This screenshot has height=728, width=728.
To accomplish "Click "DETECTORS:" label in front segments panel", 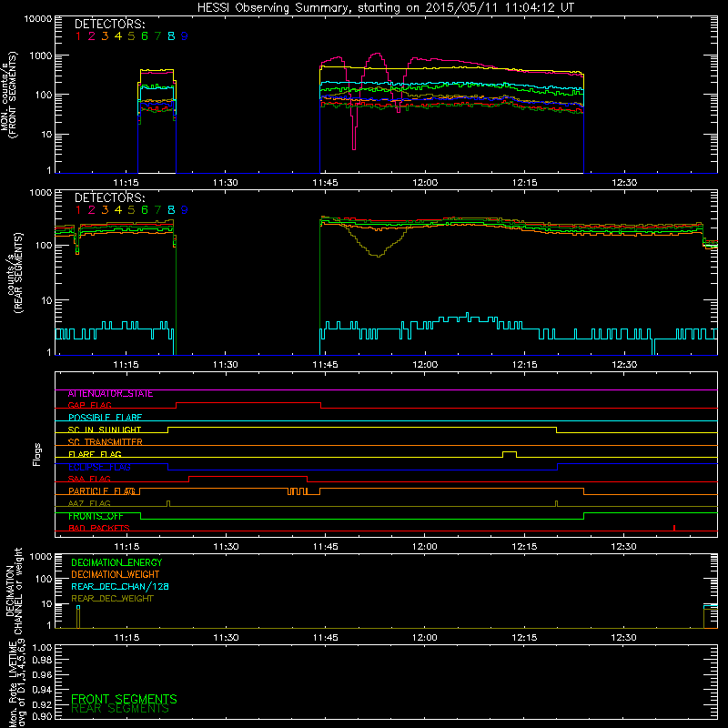I will pos(109,24).
